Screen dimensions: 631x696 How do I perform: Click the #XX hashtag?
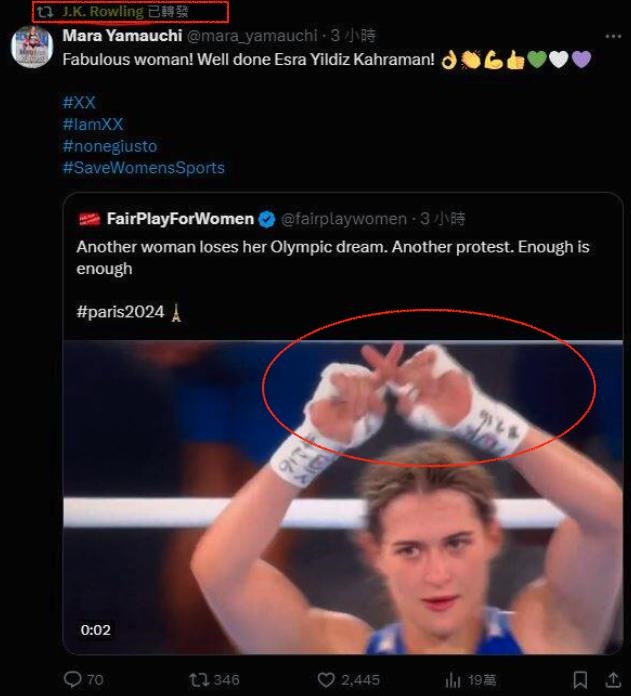[x=79, y=102]
